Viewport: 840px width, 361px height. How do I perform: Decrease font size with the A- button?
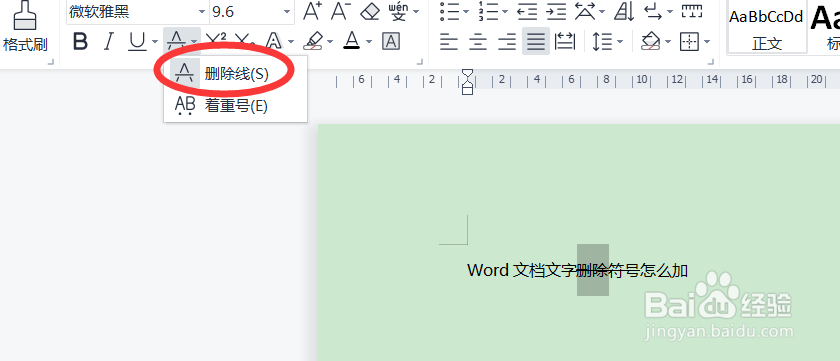340,11
